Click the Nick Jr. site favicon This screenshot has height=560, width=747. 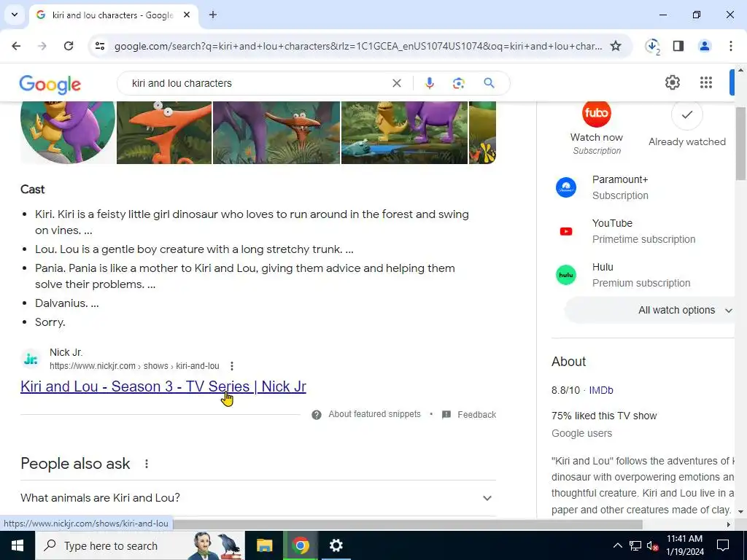click(31, 359)
